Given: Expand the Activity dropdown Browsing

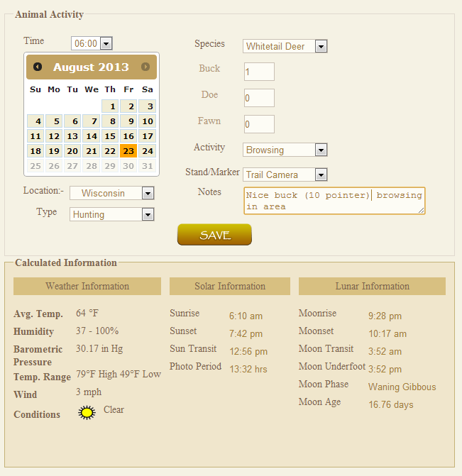Looking at the screenshot, I should coord(285,150).
